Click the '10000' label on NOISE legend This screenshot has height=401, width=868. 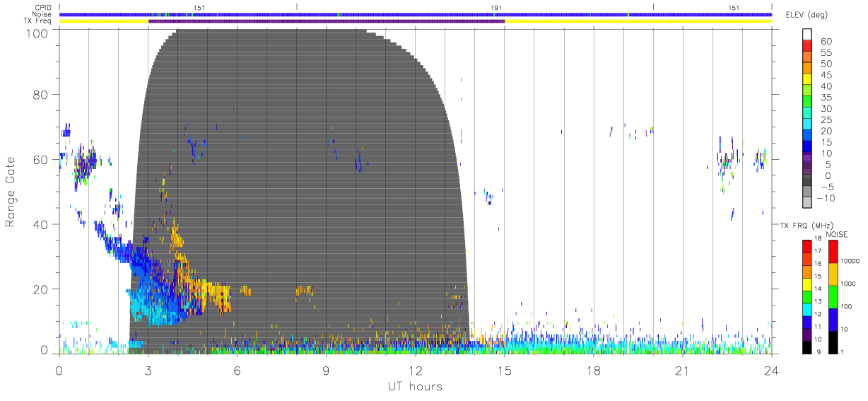pos(850,261)
